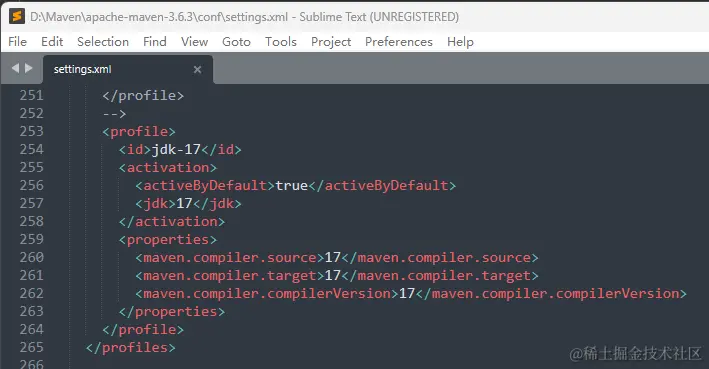Place cursor in jdk-17 id text
The image size is (709, 369).
coord(176,149)
